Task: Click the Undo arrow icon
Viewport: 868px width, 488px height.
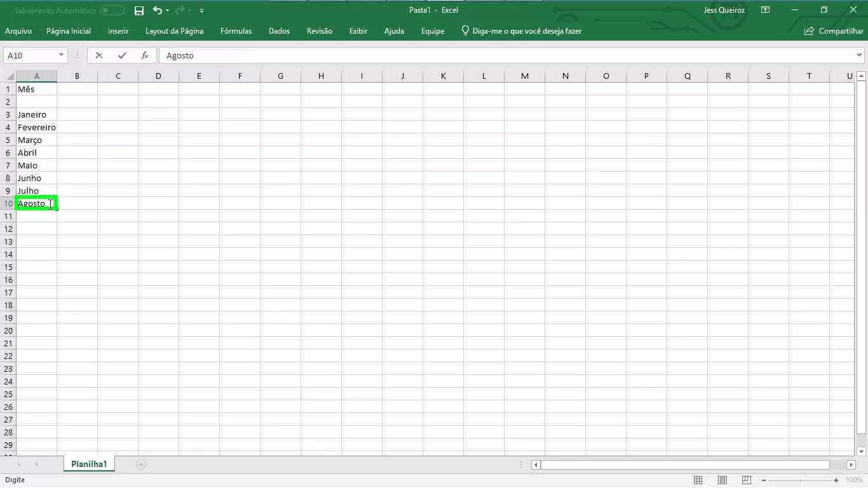Action: click(x=158, y=10)
